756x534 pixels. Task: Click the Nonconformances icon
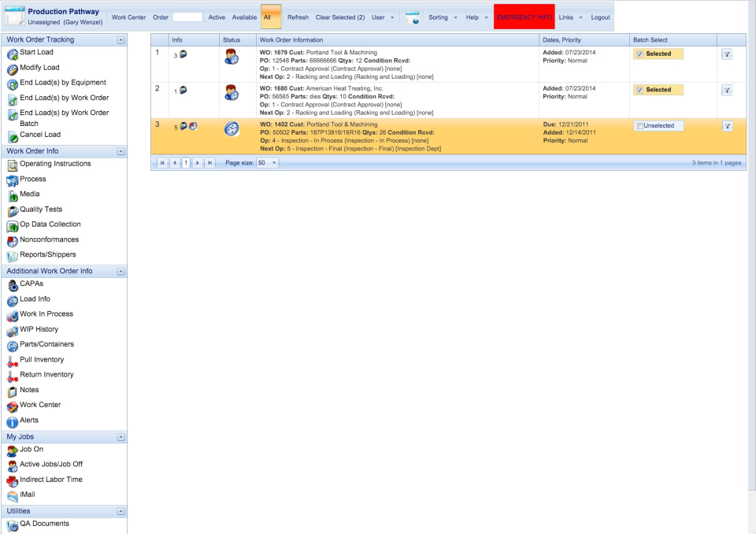tap(12, 242)
